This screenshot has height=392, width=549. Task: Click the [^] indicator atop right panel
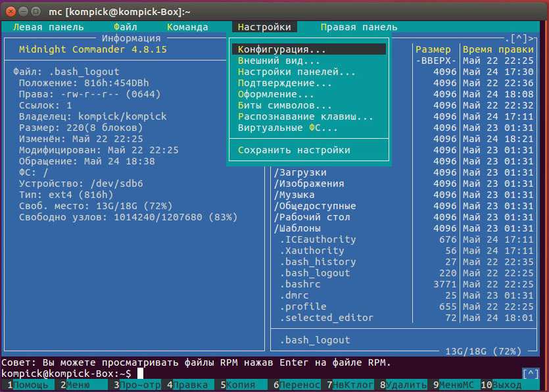(519, 39)
